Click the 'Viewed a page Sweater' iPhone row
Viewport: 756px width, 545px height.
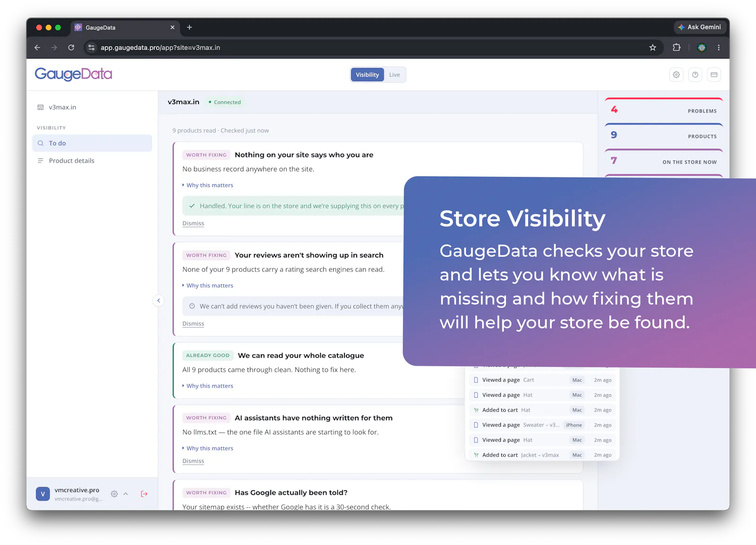tap(542, 425)
